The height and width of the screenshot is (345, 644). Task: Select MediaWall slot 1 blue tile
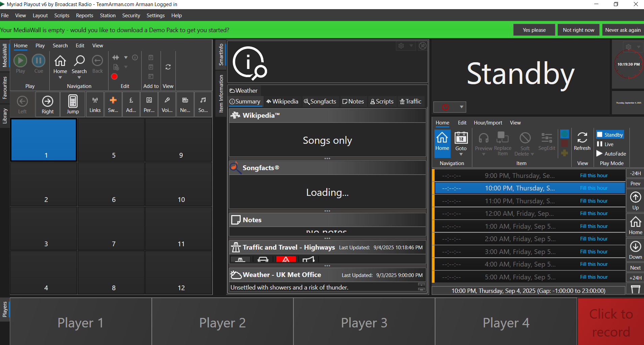(44, 140)
